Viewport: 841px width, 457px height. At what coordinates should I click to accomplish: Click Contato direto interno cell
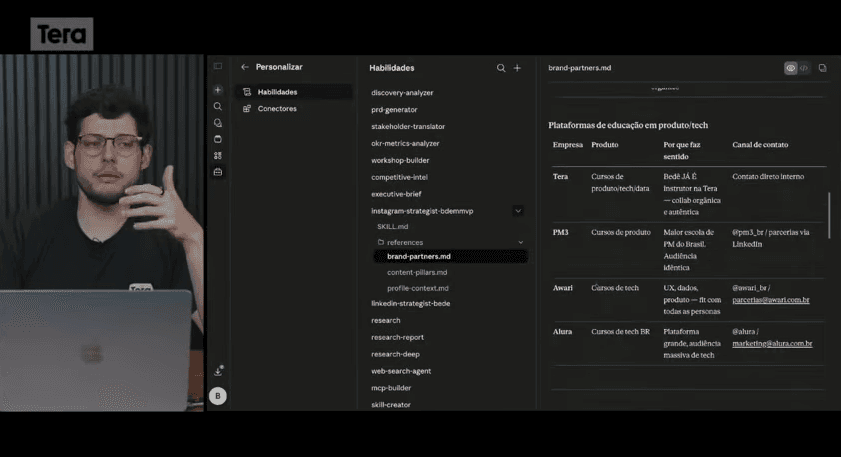click(768, 176)
